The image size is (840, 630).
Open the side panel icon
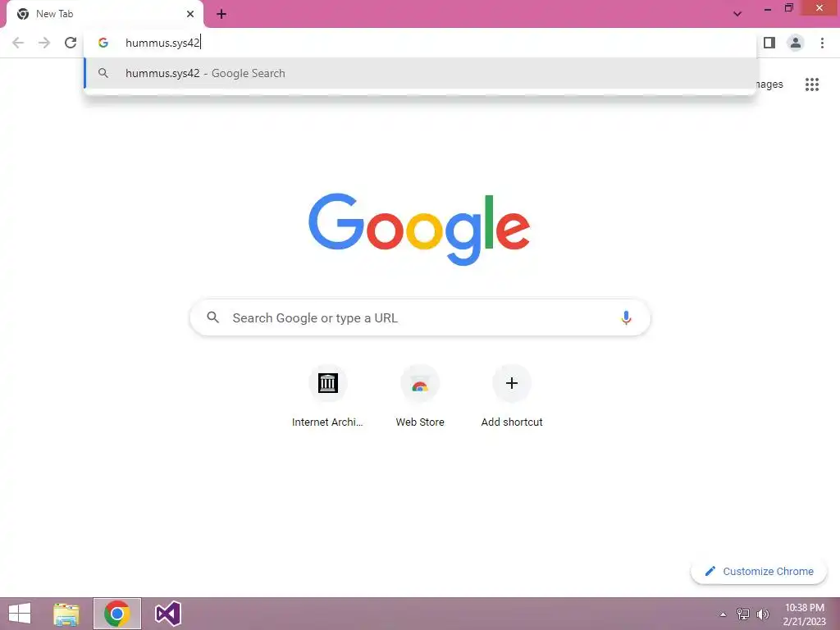tap(769, 43)
